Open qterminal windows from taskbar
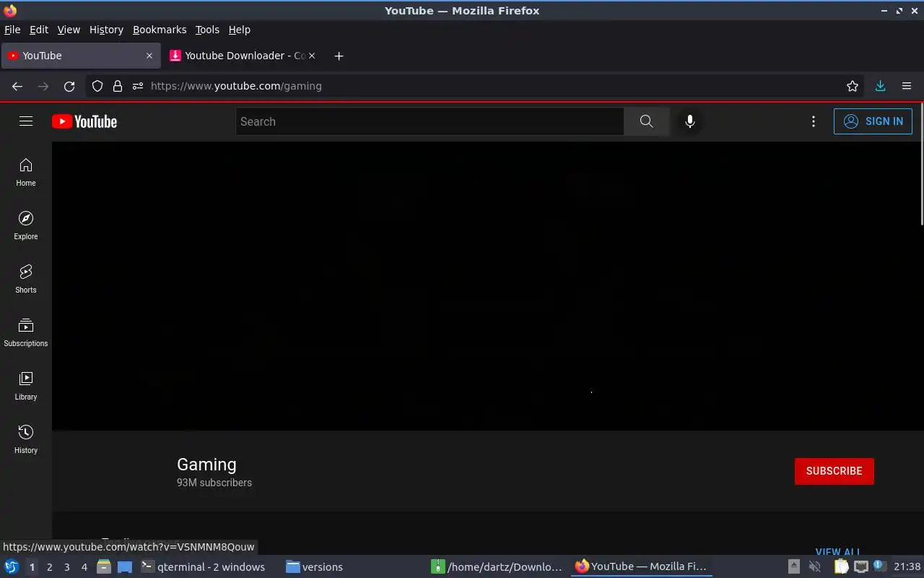Screen dimensions: 924x578 [204, 567]
